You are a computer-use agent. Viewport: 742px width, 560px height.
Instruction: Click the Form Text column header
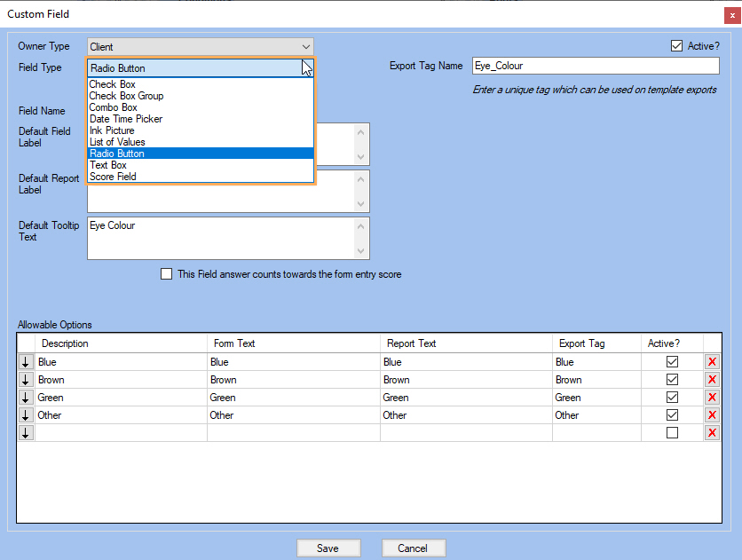click(294, 343)
